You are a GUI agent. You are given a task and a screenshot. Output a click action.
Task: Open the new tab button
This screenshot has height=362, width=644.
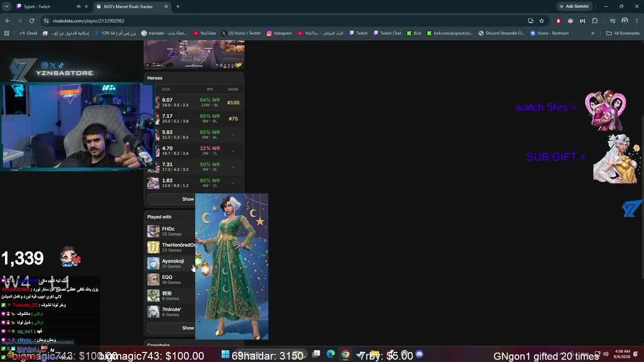(178, 7)
